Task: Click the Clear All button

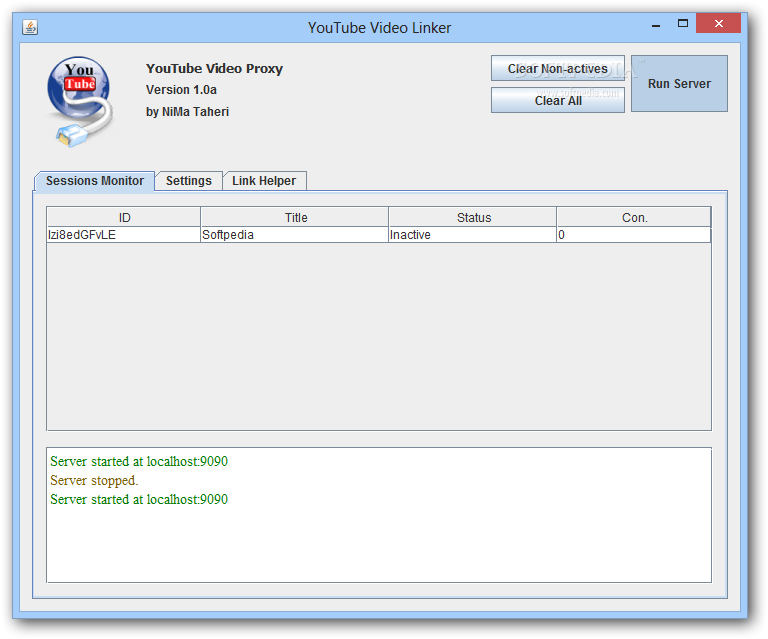Action: [557, 100]
